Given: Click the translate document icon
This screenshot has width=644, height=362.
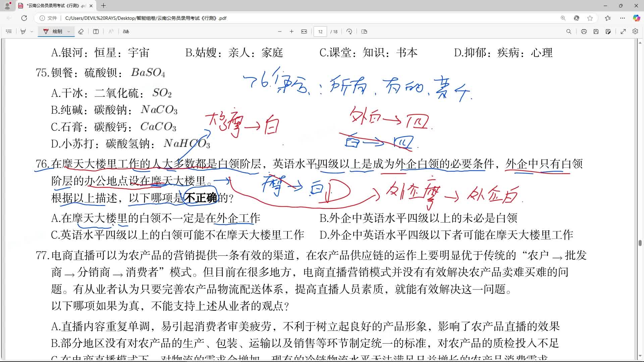Looking at the screenshot, I should click(x=126, y=32).
